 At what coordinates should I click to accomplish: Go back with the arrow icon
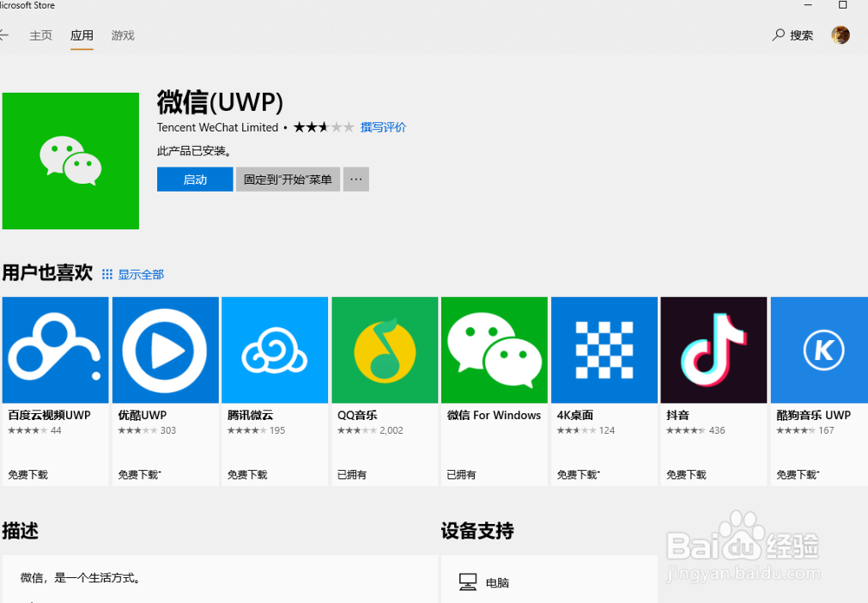pyautogui.click(x=3, y=36)
